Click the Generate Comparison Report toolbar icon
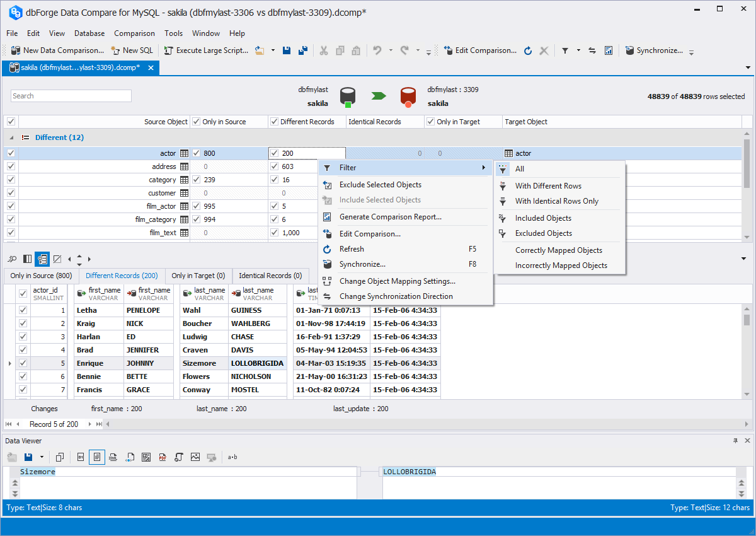Screen dimensions: 756x536 click(609, 50)
